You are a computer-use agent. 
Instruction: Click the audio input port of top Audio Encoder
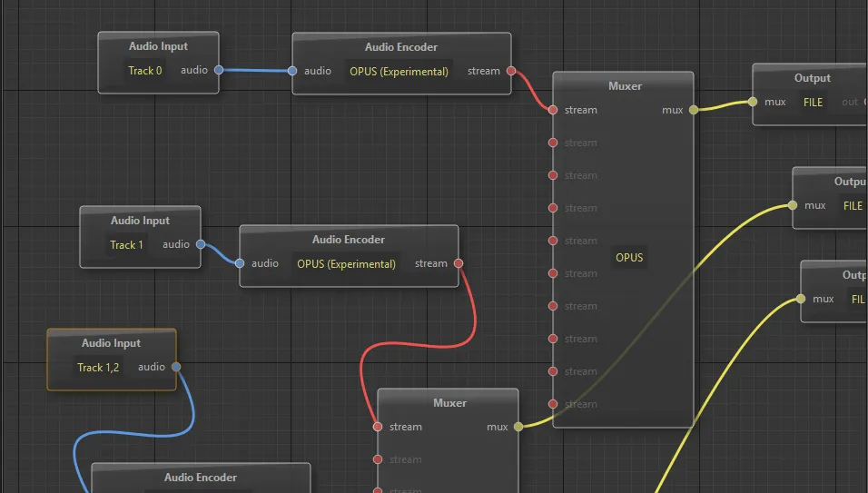tap(292, 71)
